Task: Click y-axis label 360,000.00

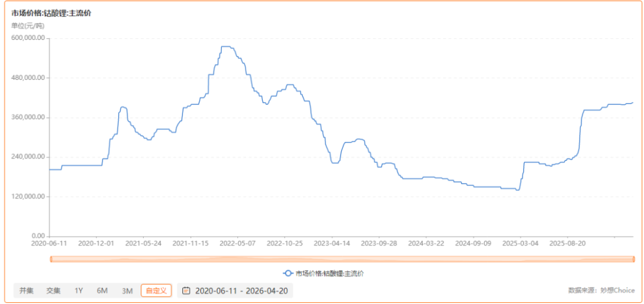Action: [29, 117]
